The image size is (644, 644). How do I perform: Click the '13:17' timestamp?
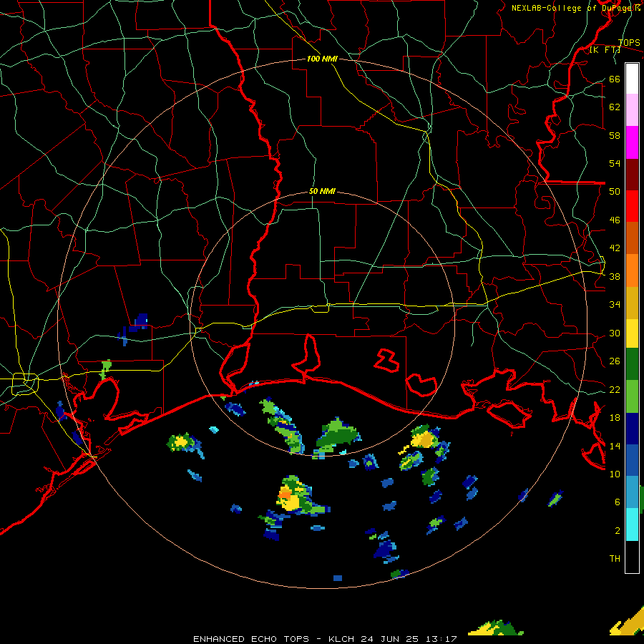441,639
